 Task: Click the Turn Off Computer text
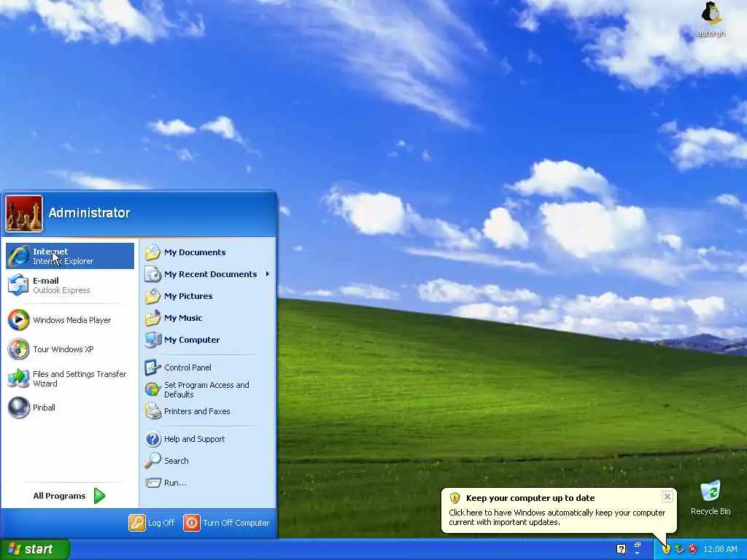click(236, 523)
